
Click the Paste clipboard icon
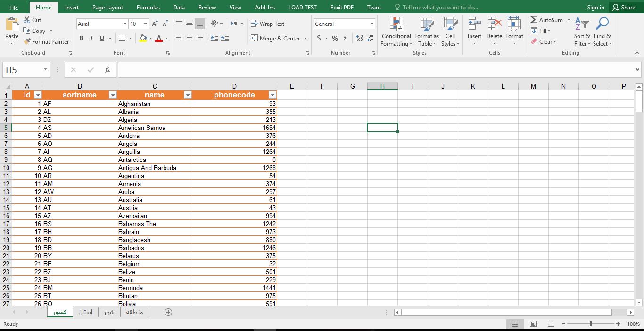pos(12,24)
